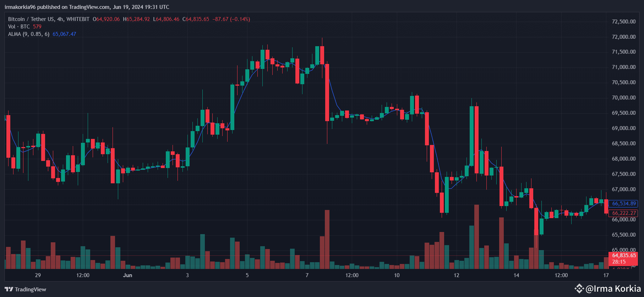The height and width of the screenshot is (297, 644).
Task: Click the Jun label on the time axis
Action: (x=127, y=275)
